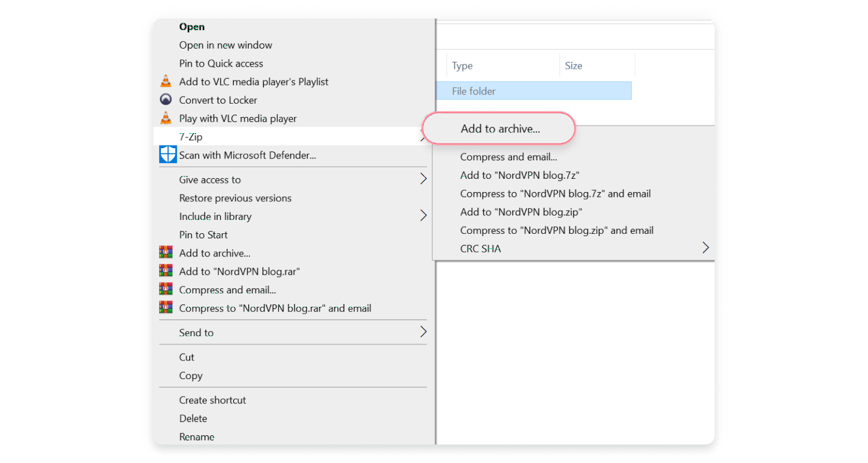
Task: Select Add to "NordVPN blog.rar"
Action: 240,271
